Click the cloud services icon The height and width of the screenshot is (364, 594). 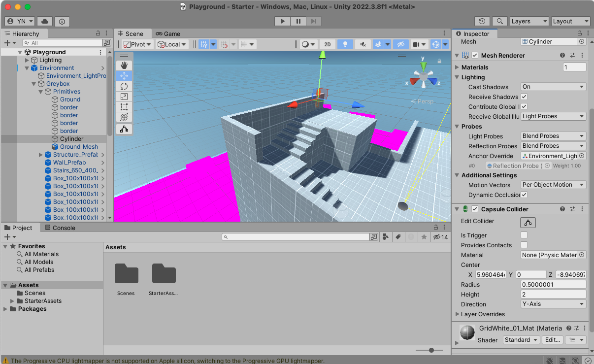point(45,21)
